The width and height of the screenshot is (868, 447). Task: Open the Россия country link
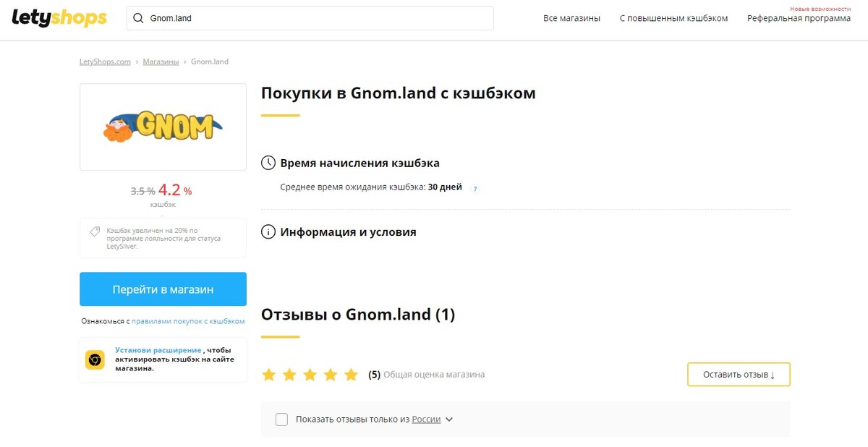[426, 420]
